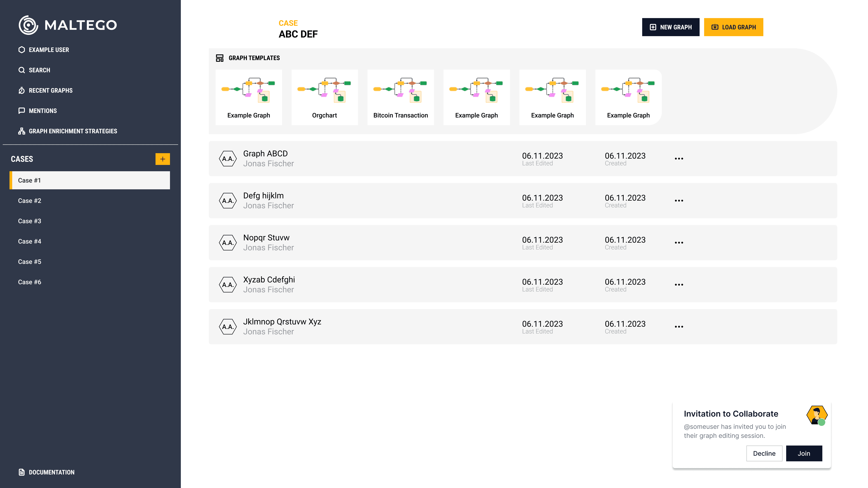The width and height of the screenshot is (868, 488).
Task: Click the A.A. hexagon avatar for Defg hijklm
Action: tap(228, 201)
